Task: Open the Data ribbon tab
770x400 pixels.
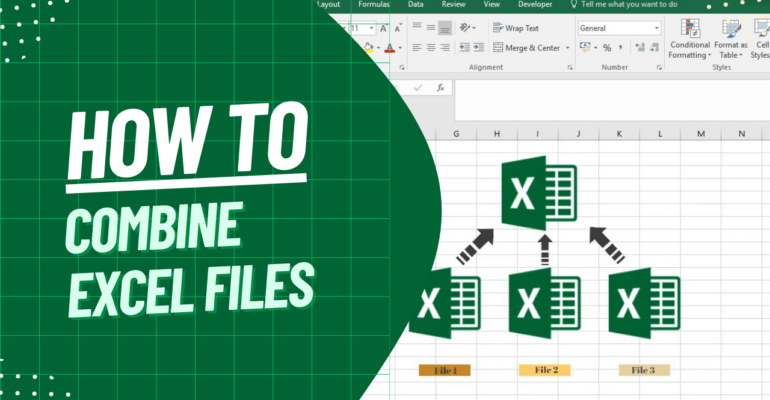Action: (415, 4)
